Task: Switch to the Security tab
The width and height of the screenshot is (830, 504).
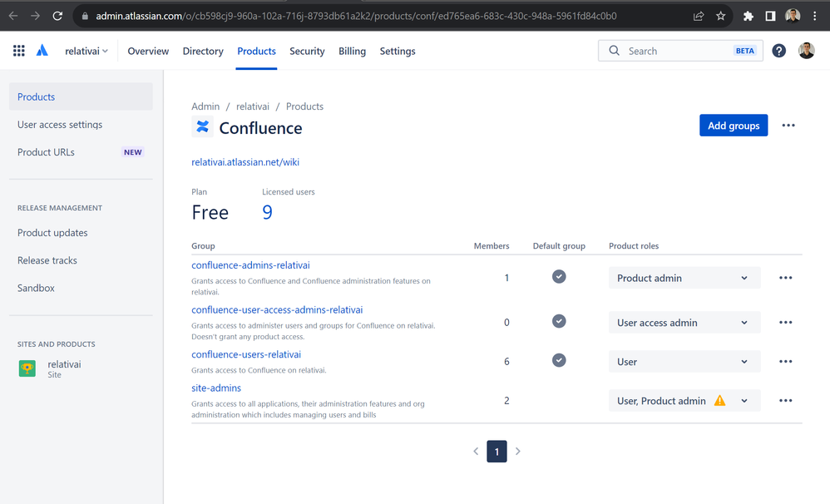Action: [307, 51]
